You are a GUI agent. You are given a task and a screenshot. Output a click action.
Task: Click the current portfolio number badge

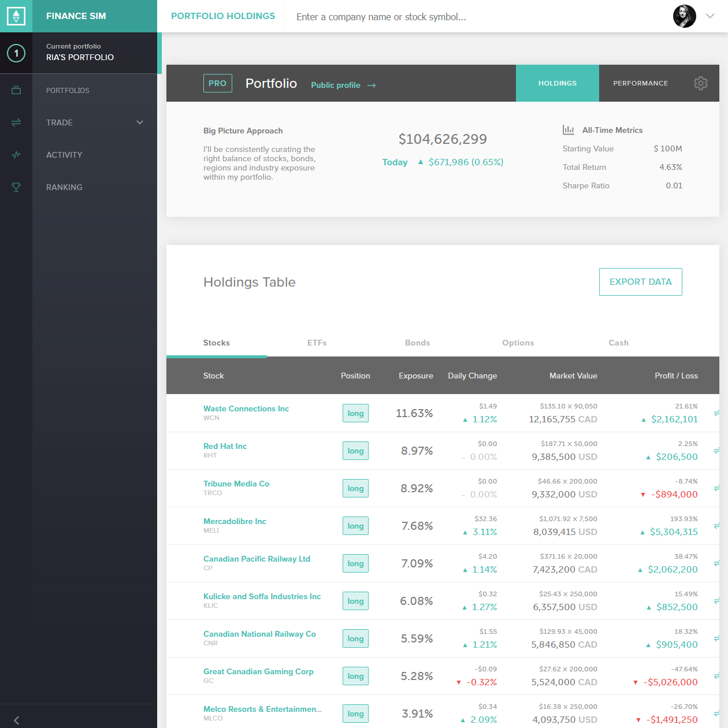pos(16,53)
